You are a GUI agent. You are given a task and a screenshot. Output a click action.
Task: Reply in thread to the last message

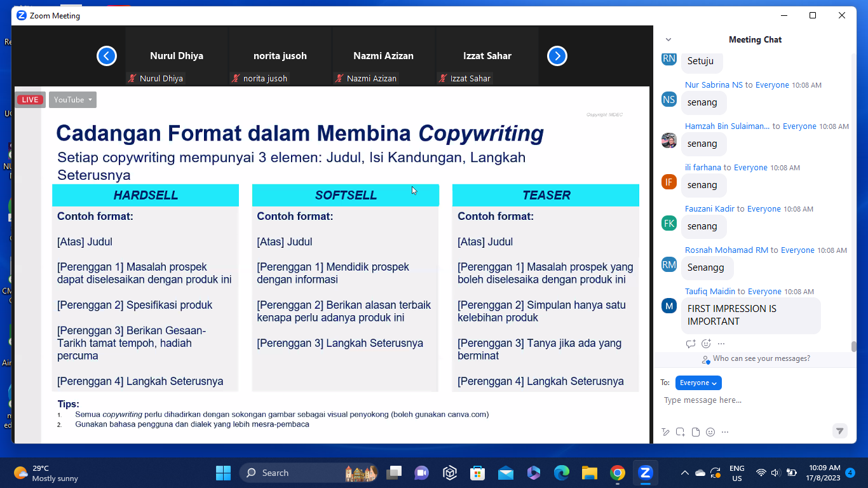point(691,344)
